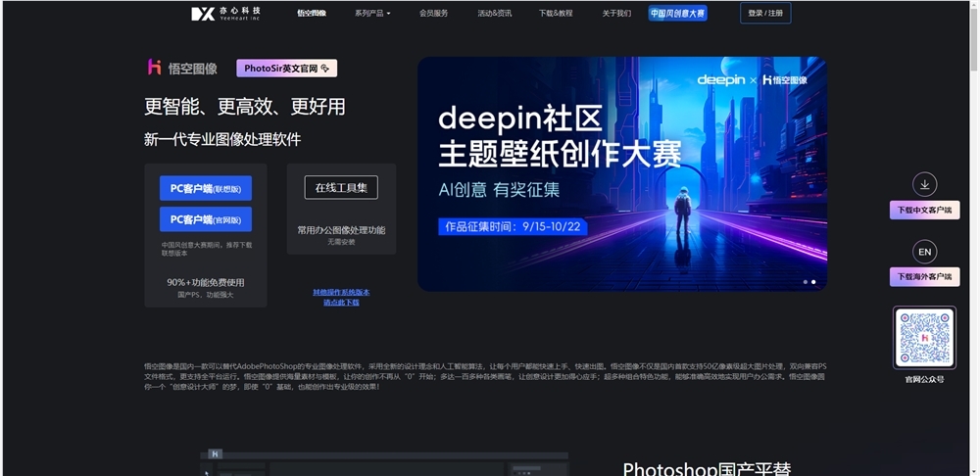Click the 常用办公图像处理功能 text

341,230
